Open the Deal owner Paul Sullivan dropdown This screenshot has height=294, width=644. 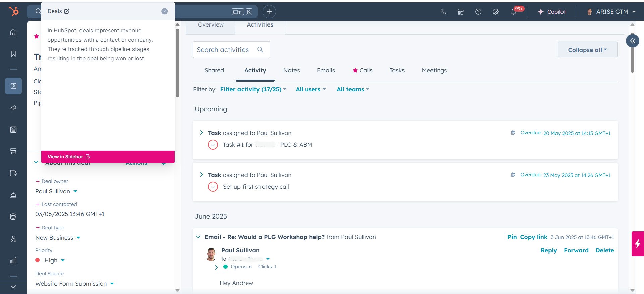(57, 191)
